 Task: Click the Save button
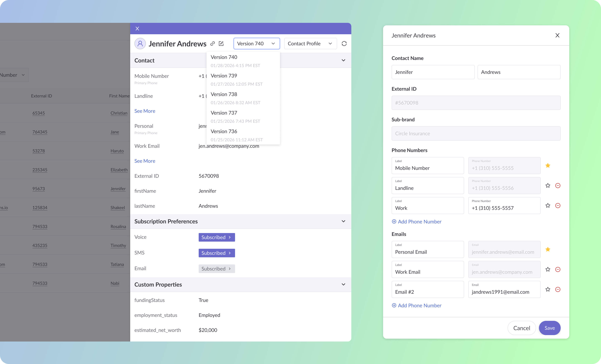[549, 328]
